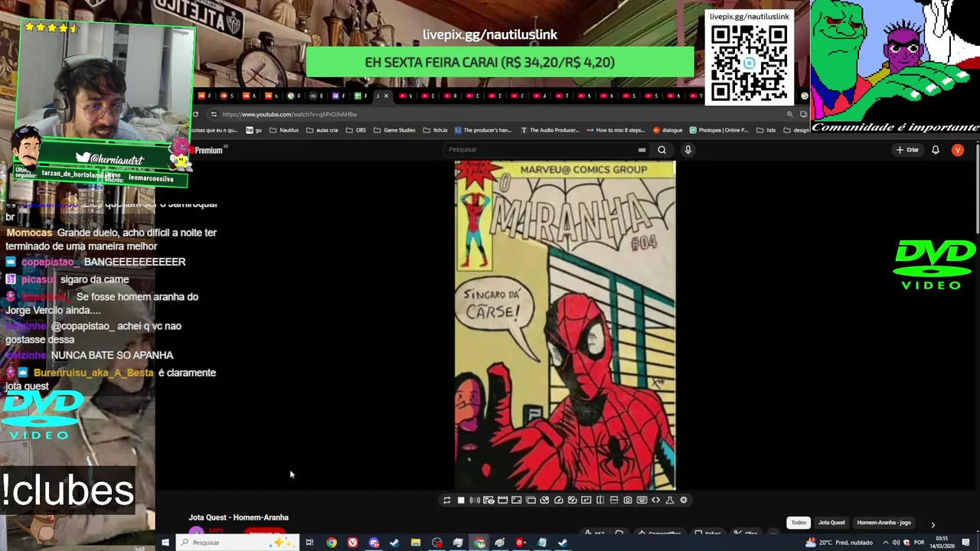Click the weather 20°C Pred. nublado widget

pyautogui.click(x=838, y=543)
